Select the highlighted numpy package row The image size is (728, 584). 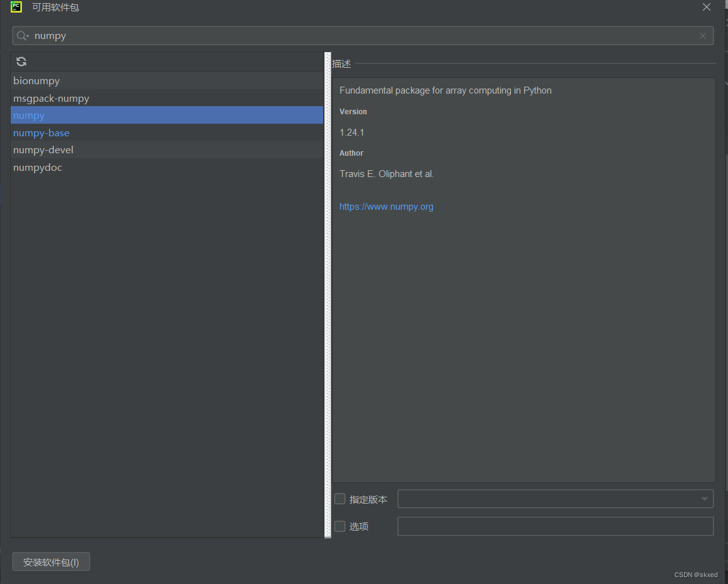tap(167, 115)
